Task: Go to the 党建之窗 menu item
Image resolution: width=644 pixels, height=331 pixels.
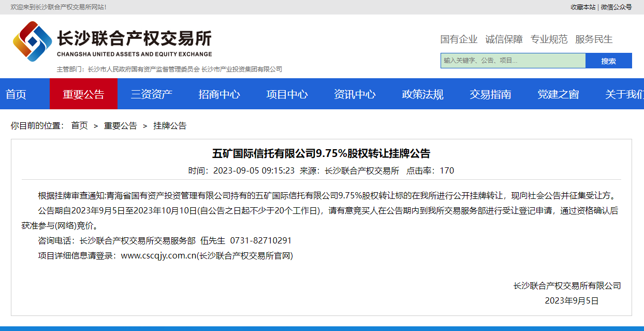Action: 558,94
